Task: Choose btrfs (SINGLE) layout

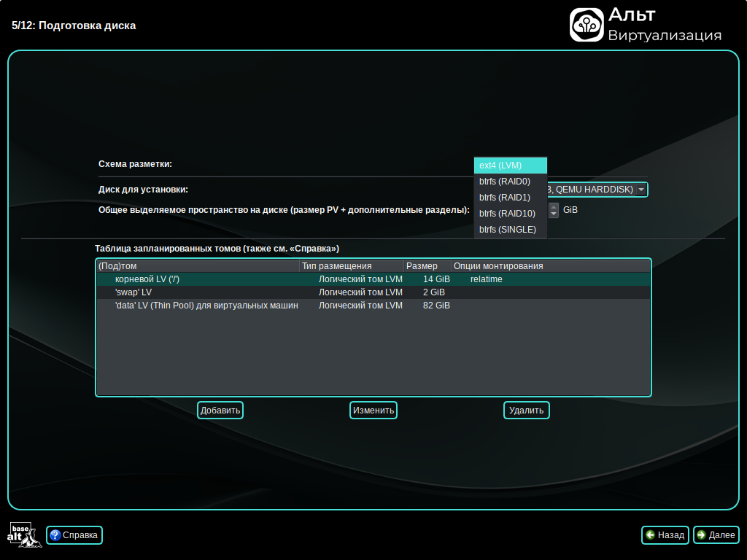Action: [510, 230]
